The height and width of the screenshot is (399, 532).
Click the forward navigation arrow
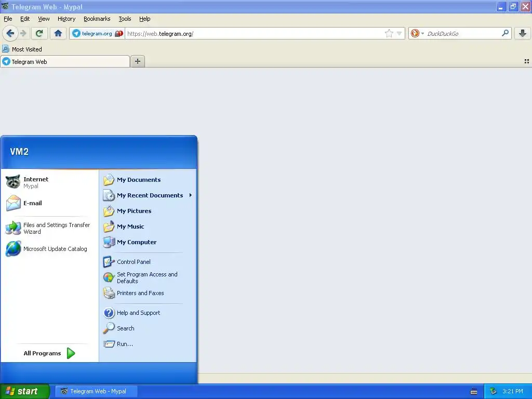tap(23, 33)
